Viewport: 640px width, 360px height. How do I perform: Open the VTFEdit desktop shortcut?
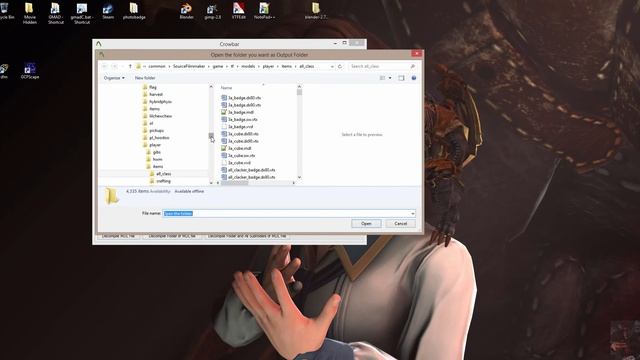239,11
